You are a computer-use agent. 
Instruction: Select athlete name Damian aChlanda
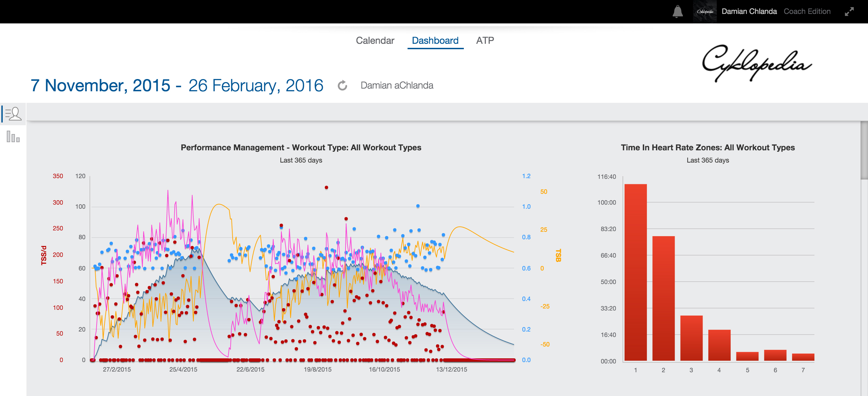click(397, 86)
